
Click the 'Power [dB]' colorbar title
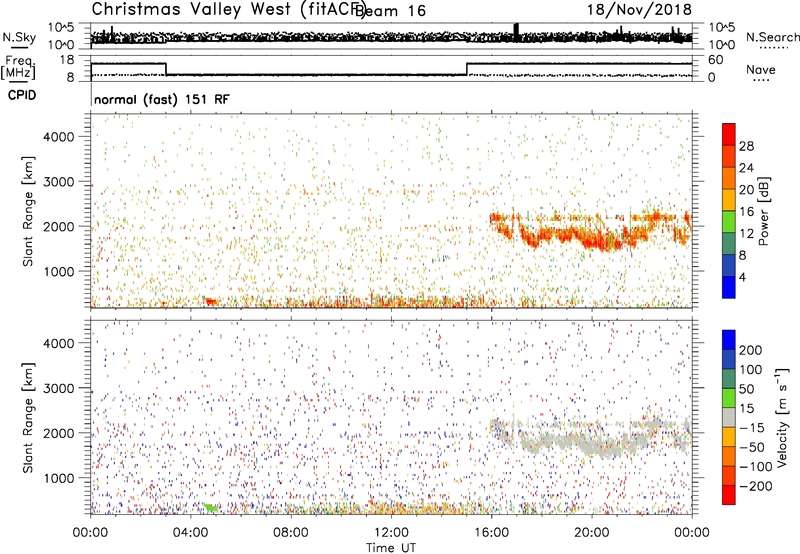pyautogui.click(x=763, y=211)
